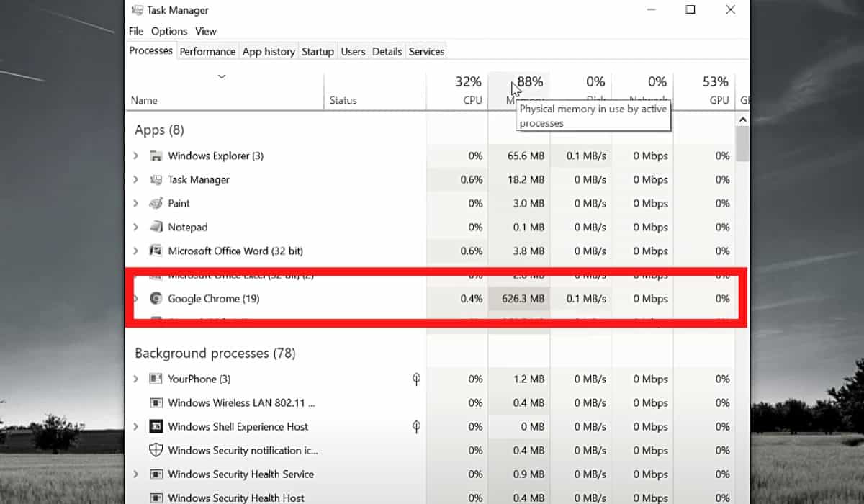Click the YourPhone process icon
864x504 pixels.
click(x=156, y=379)
